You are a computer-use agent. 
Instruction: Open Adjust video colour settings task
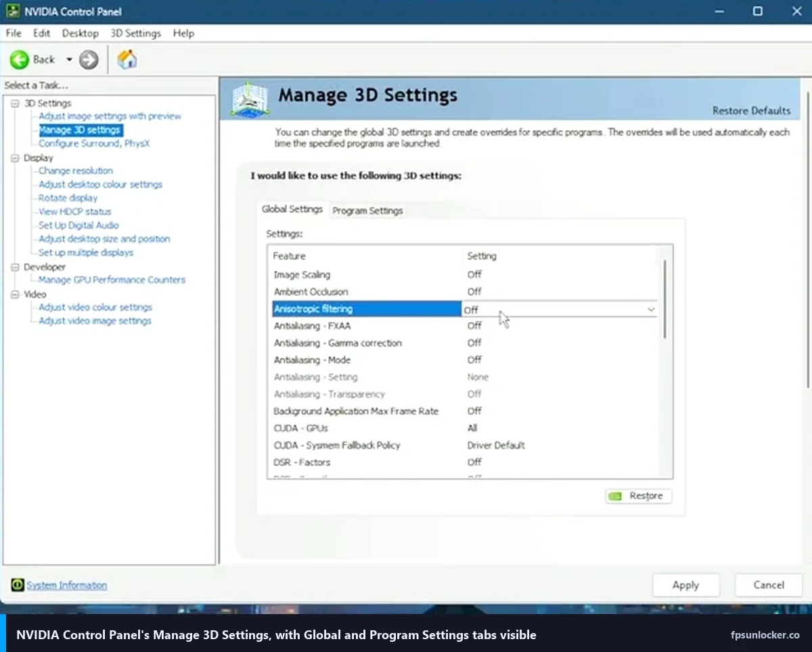click(x=95, y=307)
